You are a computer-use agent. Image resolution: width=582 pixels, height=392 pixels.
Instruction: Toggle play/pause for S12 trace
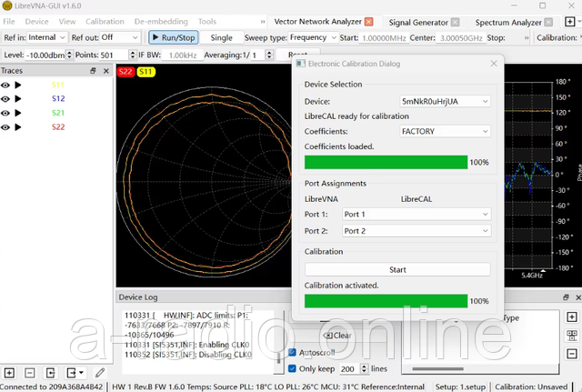(x=18, y=99)
